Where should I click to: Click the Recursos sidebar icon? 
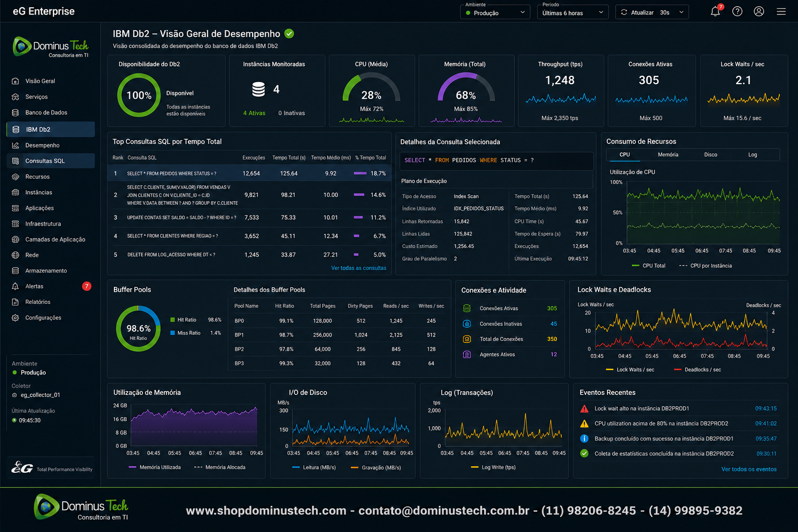[x=16, y=177]
